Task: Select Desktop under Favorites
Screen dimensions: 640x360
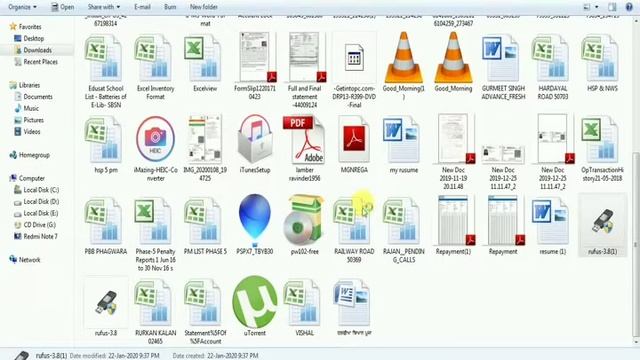Action: [29, 38]
